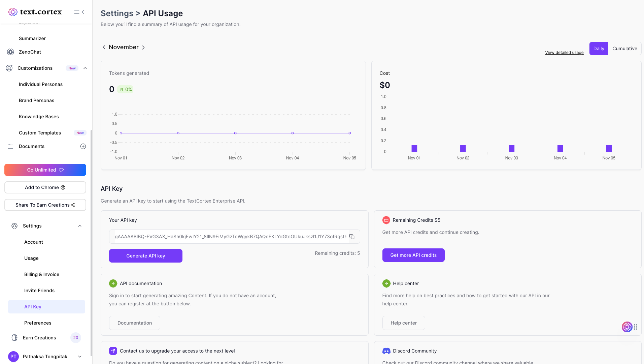This screenshot has height=364, width=644.
Task: Click the Discord Community icon
Action: (x=386, y=351)
